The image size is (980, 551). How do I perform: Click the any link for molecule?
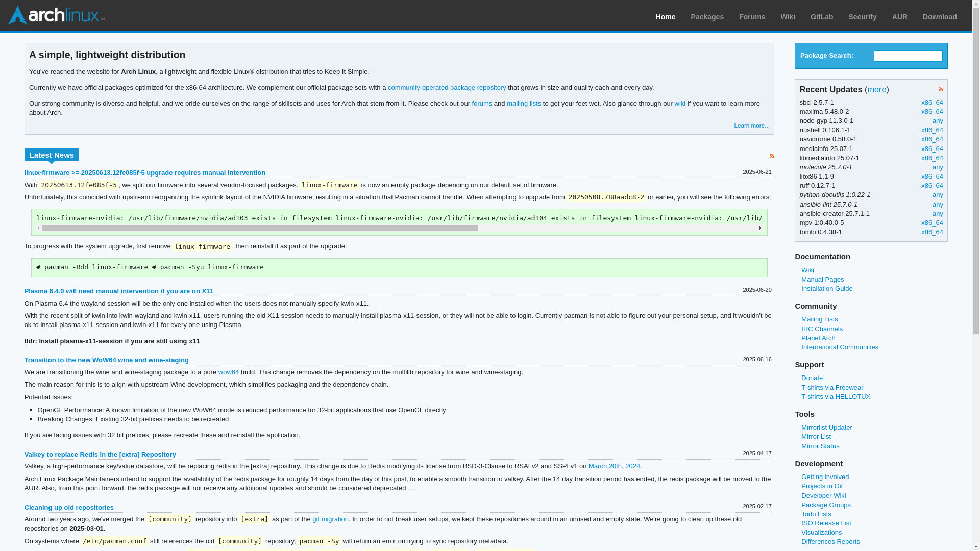[937, 167]
